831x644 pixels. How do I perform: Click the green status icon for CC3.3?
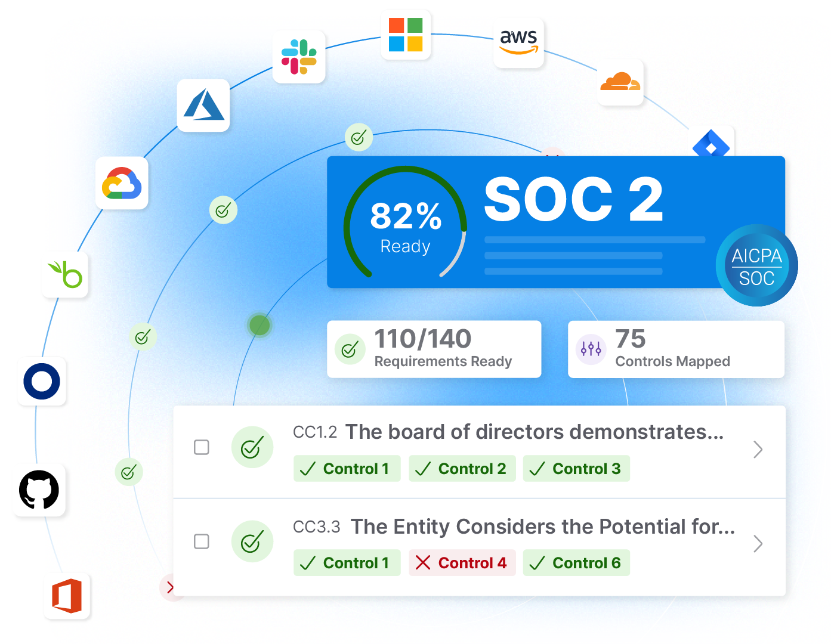click(252, 541)
